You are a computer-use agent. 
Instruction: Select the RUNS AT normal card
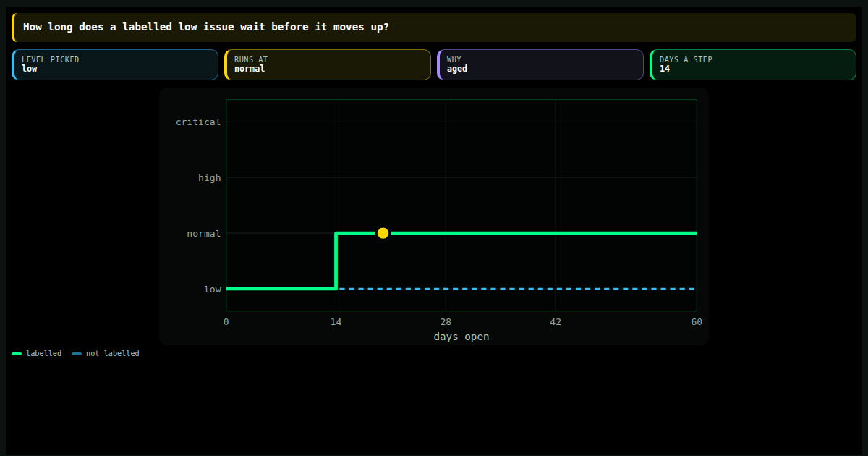point(328,64)
